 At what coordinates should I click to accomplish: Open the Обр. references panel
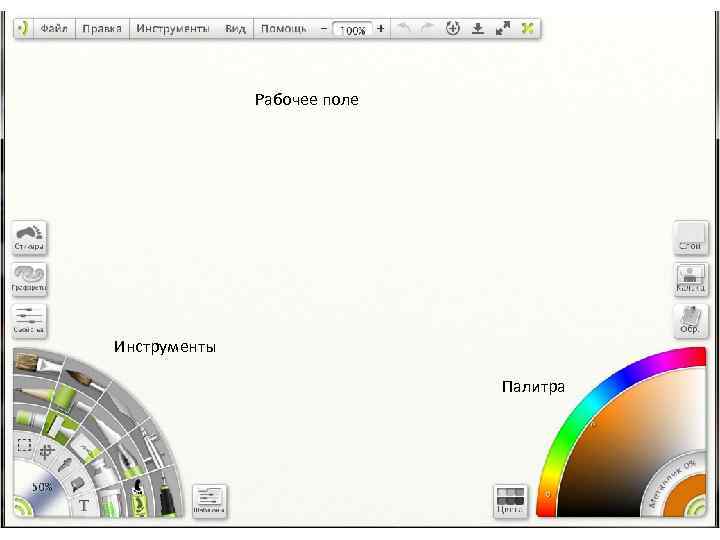point(691,321)
